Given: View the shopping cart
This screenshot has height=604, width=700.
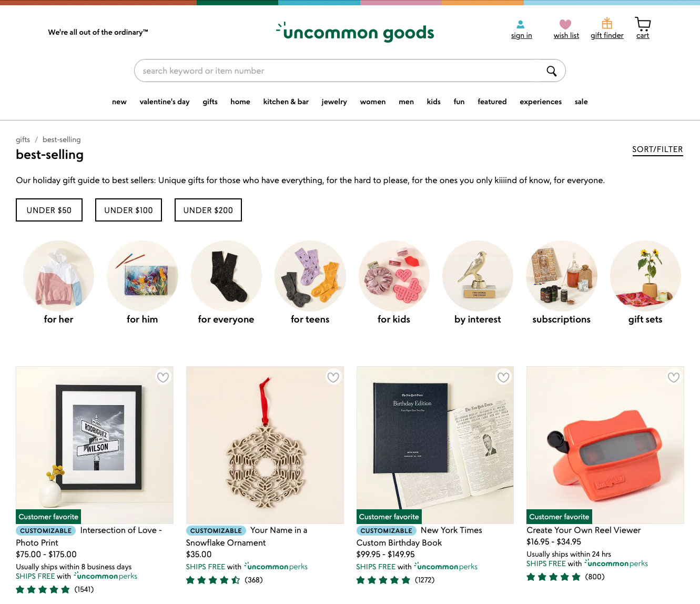Looking at the screenshot, I should (x=643, y=24).
